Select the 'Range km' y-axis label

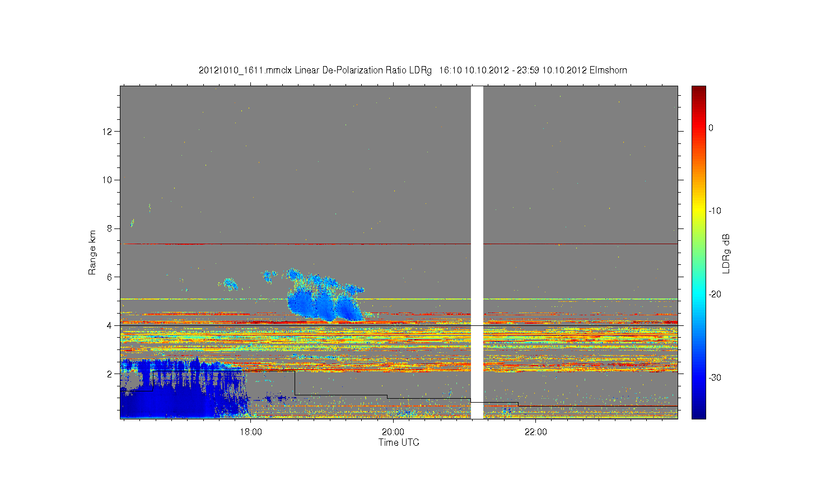(x=92, y=252)
